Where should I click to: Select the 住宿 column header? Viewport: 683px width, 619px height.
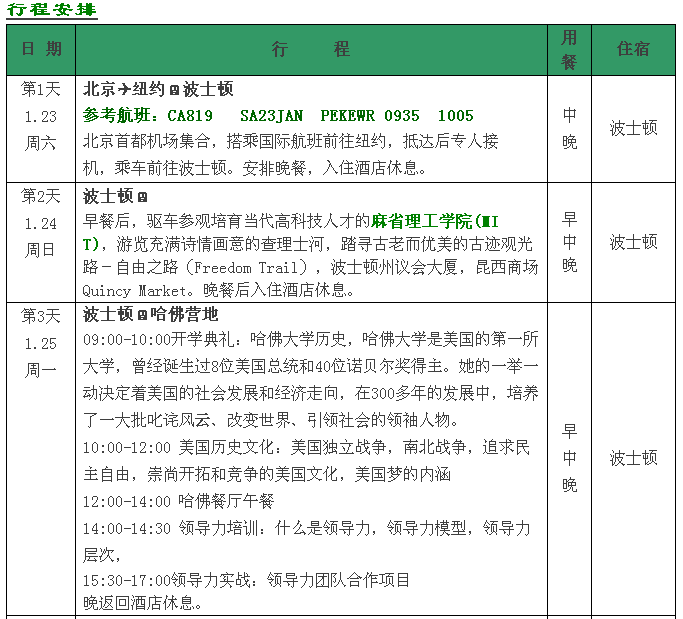[633, 50]
